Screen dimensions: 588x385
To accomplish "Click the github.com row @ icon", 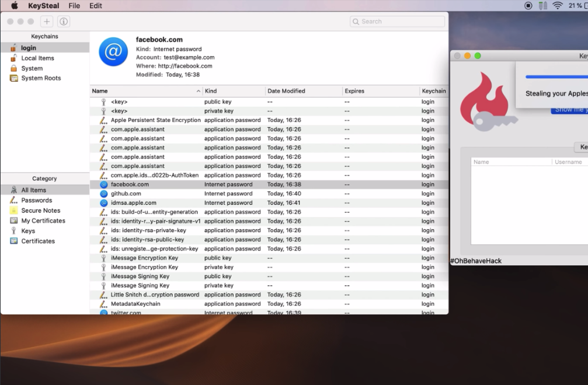I will coord(104,194).
